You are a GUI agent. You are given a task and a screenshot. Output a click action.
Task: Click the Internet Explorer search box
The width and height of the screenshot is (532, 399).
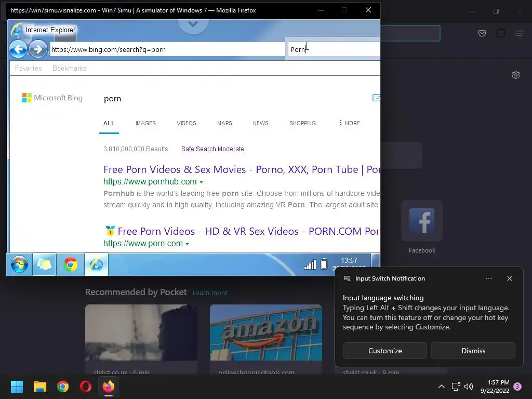coord(334,49)
